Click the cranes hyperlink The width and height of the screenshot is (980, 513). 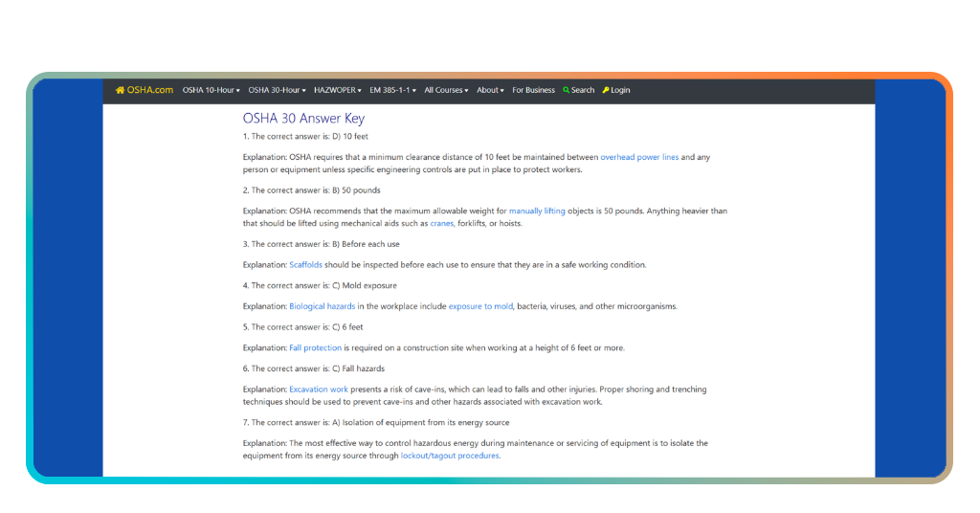click(x=442, y=223)
